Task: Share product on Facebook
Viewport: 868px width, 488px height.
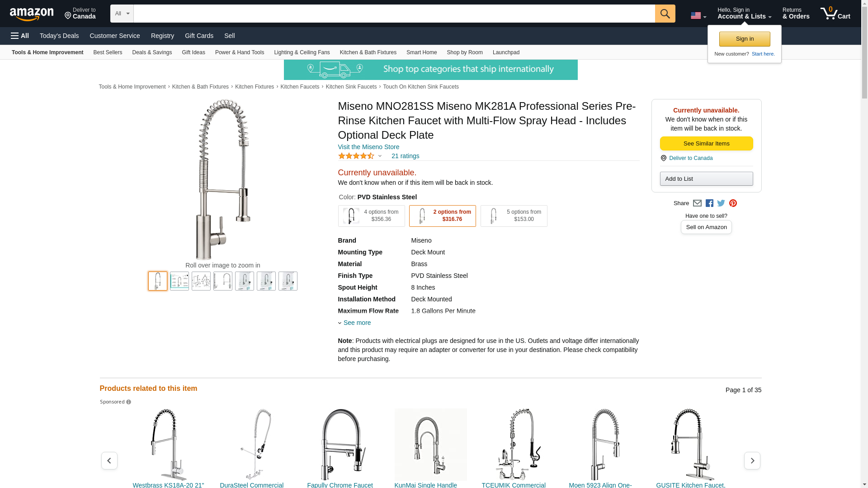Action: point(709,203)
